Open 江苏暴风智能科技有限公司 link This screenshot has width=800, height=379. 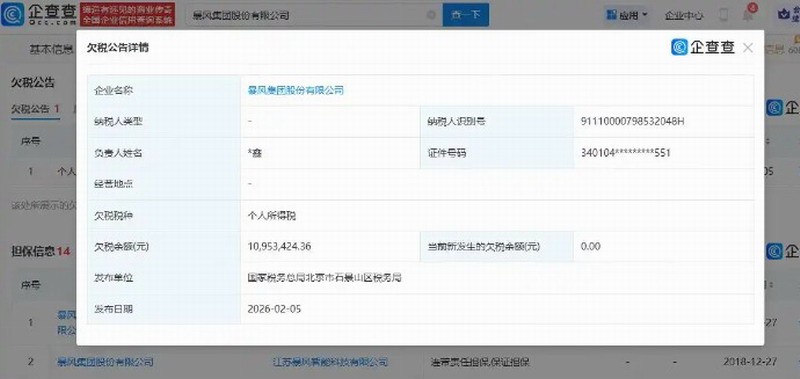coord(330,362)
